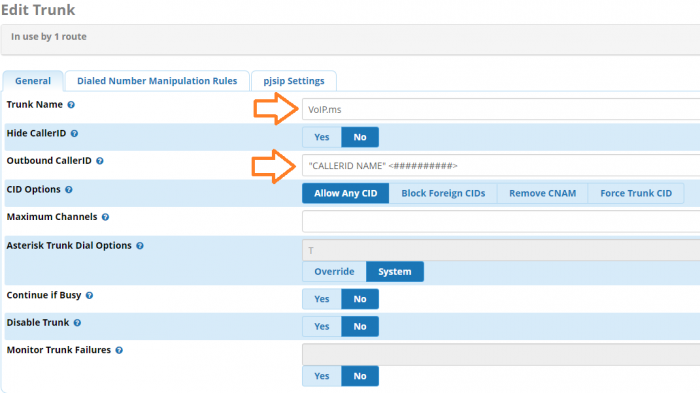Click the Maximum Channels input field
The image size is (700, 393).
501,222
